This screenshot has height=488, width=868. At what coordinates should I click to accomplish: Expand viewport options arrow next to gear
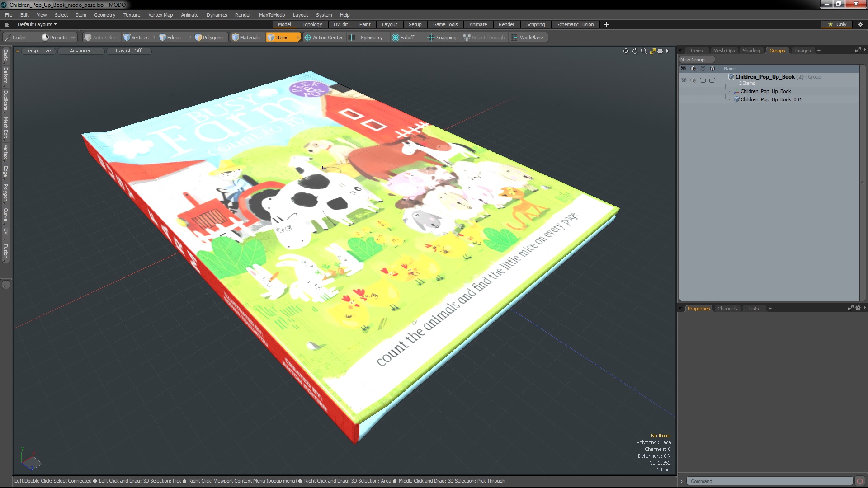[x=667, y=51]
